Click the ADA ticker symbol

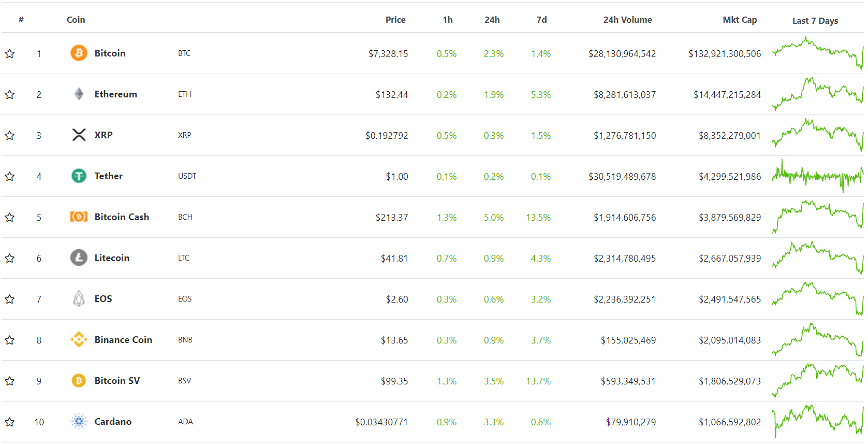[185, 422]
